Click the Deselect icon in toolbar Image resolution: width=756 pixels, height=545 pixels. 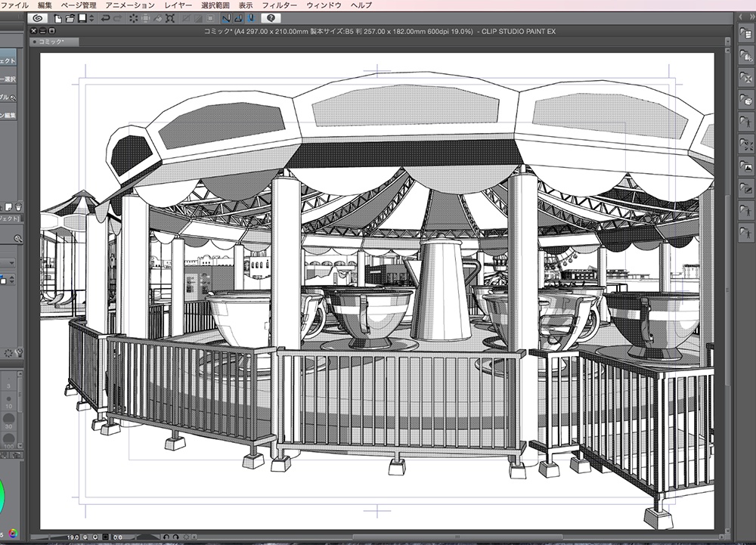click(x=186, y=18)
